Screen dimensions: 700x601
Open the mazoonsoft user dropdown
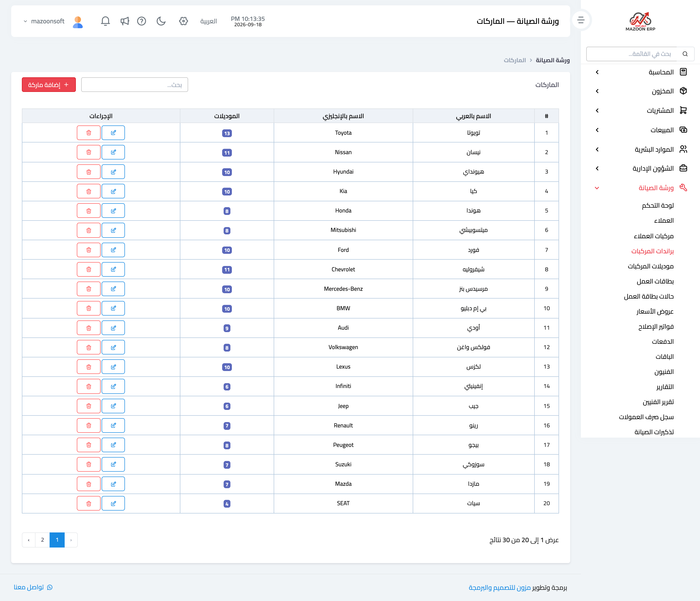[x=44, y=21]
